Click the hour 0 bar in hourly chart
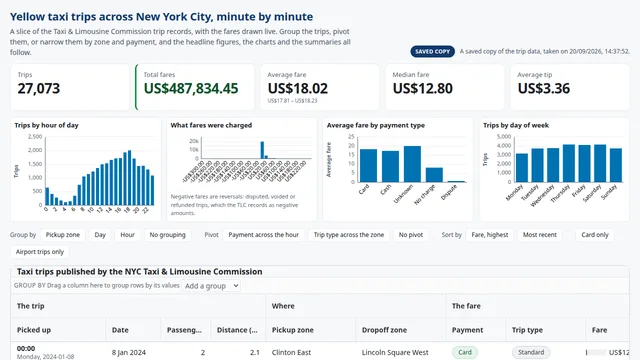This screenshot has height=360, width=640. pyautogui.click(x=47, y=196)
